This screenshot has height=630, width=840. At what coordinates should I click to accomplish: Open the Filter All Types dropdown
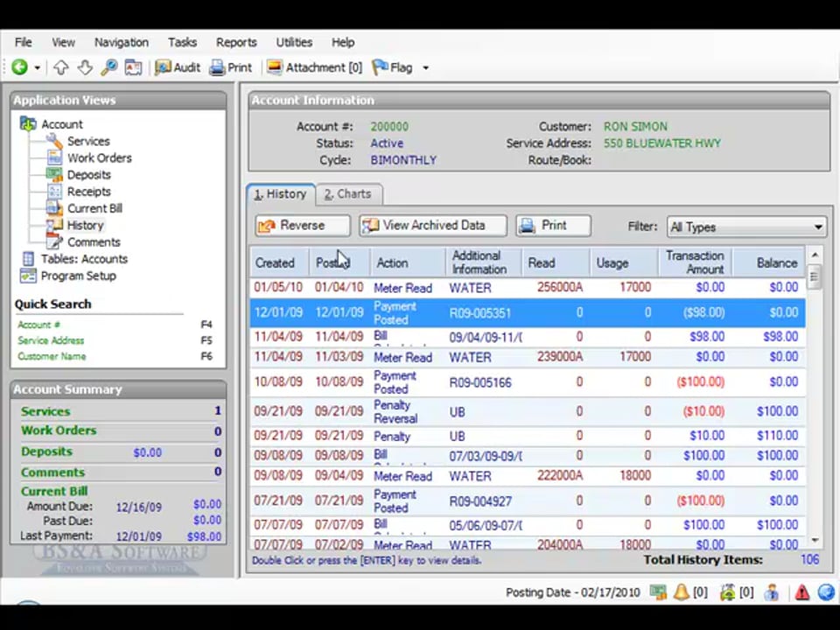tap(746, 227)
